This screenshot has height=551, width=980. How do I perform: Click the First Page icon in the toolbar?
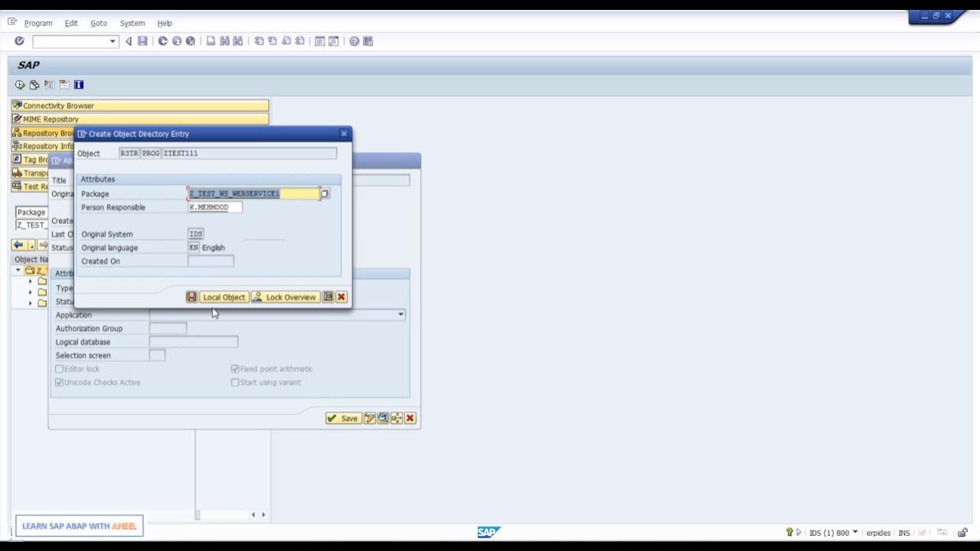259,41
